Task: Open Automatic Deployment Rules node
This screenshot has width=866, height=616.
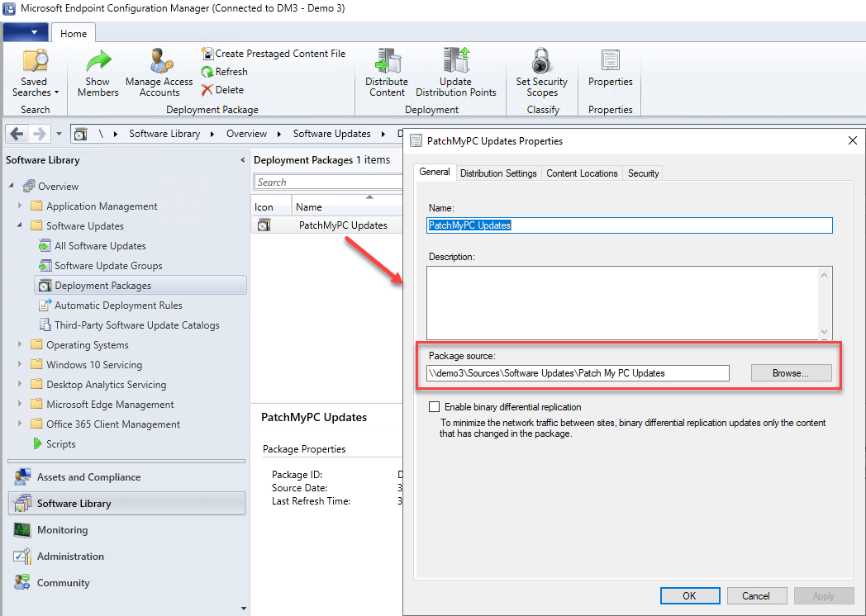Action: [118, 306]
